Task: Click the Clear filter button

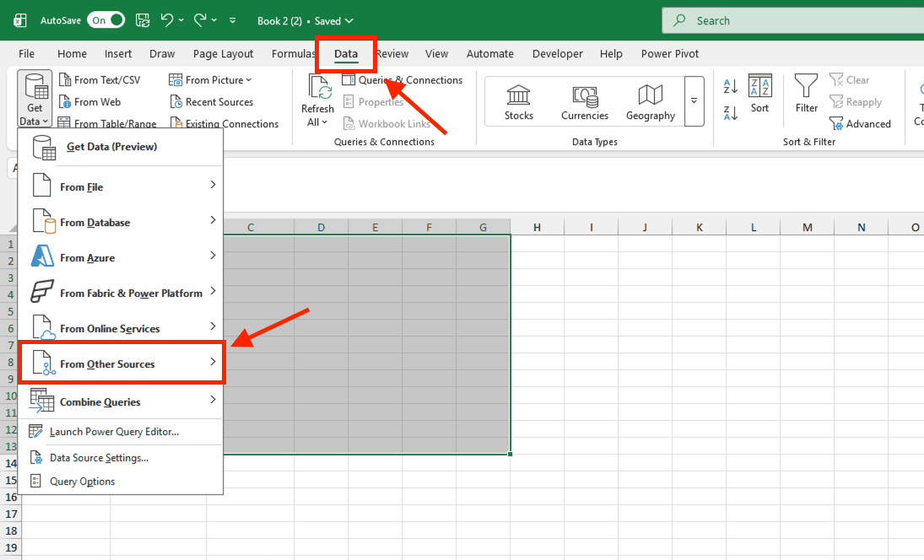Action: (x=849, y=79)
